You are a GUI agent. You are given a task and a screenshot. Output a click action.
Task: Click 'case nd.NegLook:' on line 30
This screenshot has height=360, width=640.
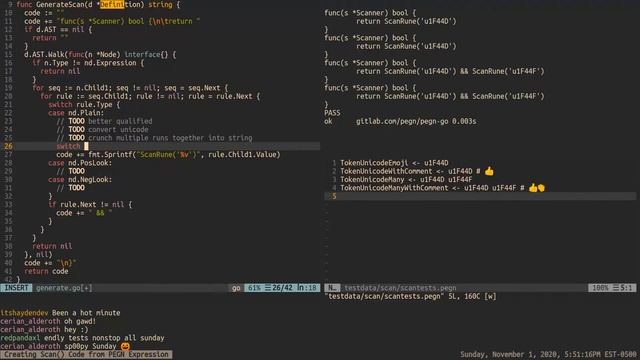click(80, 180)
